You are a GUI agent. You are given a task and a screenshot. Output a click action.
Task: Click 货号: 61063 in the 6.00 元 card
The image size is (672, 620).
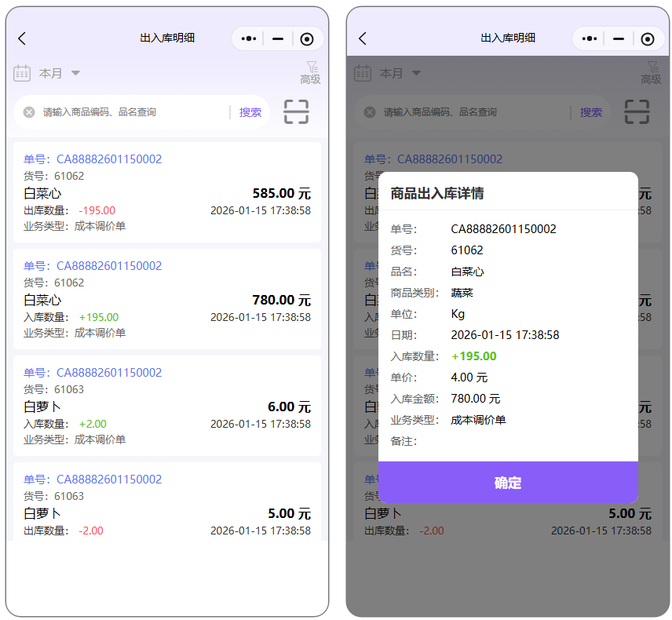click(x=53, y=389)
